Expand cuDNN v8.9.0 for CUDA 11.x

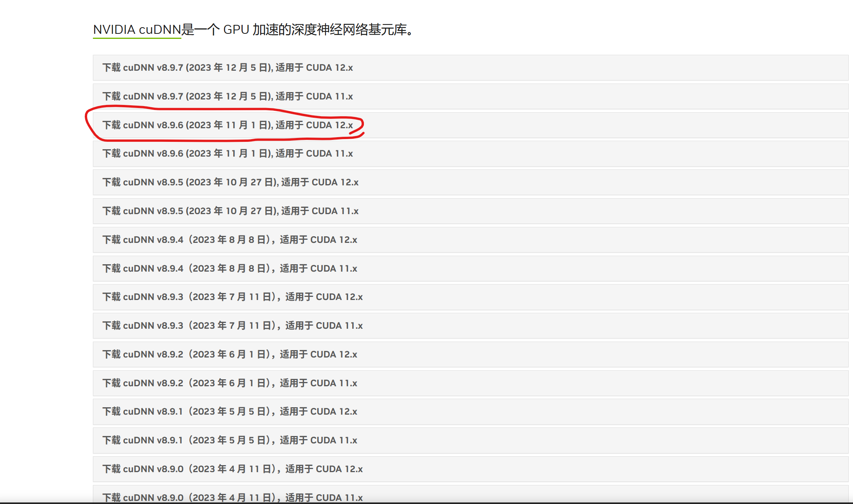232,497
